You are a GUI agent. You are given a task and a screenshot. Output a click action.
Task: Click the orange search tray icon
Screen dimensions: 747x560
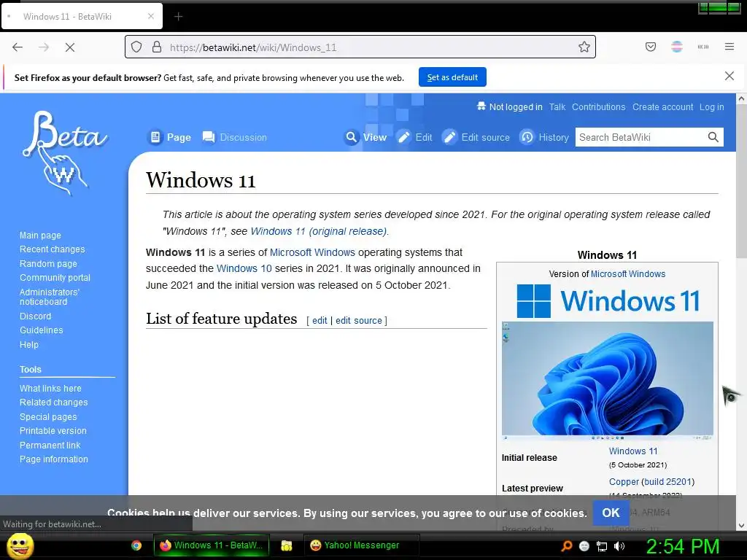coord(567,546)
